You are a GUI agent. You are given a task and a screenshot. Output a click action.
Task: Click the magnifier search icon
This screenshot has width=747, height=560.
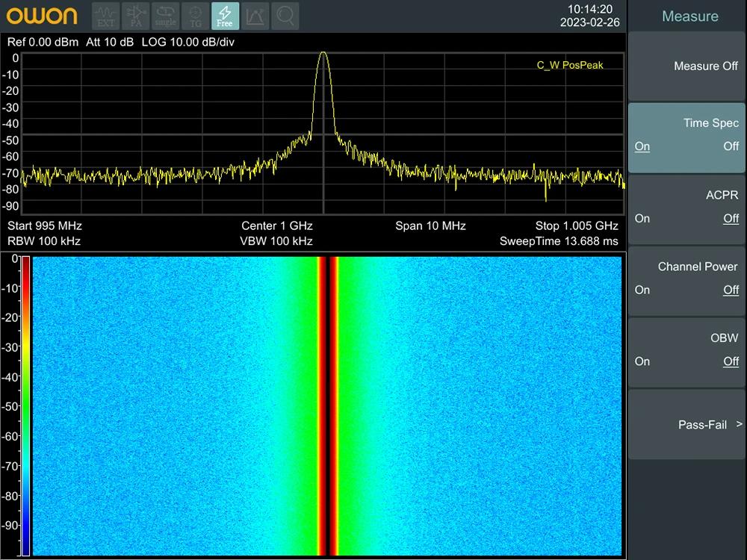point(285,16)
